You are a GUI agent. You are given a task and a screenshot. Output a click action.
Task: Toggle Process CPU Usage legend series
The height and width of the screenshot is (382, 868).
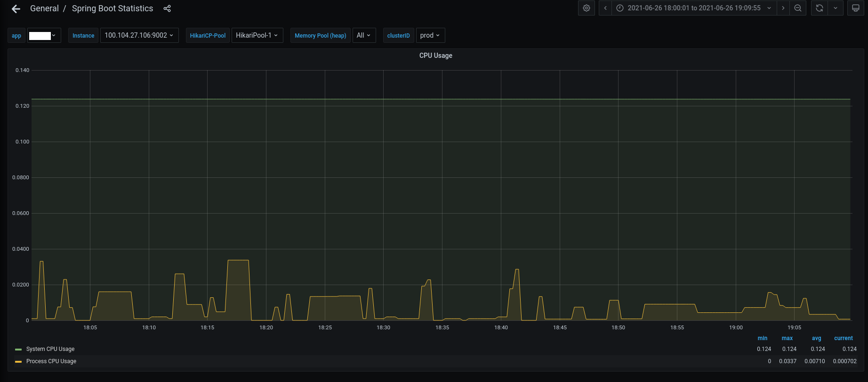[x=51, y=361]
